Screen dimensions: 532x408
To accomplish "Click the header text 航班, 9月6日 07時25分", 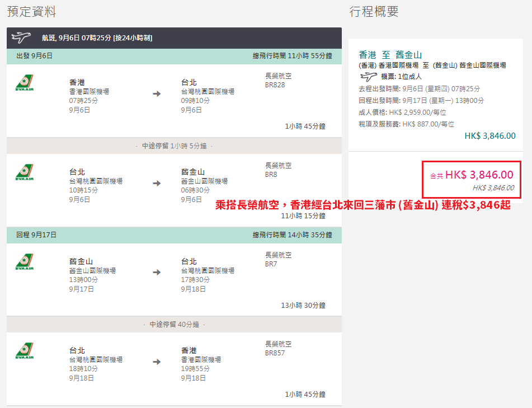I will tap(97, 37).
